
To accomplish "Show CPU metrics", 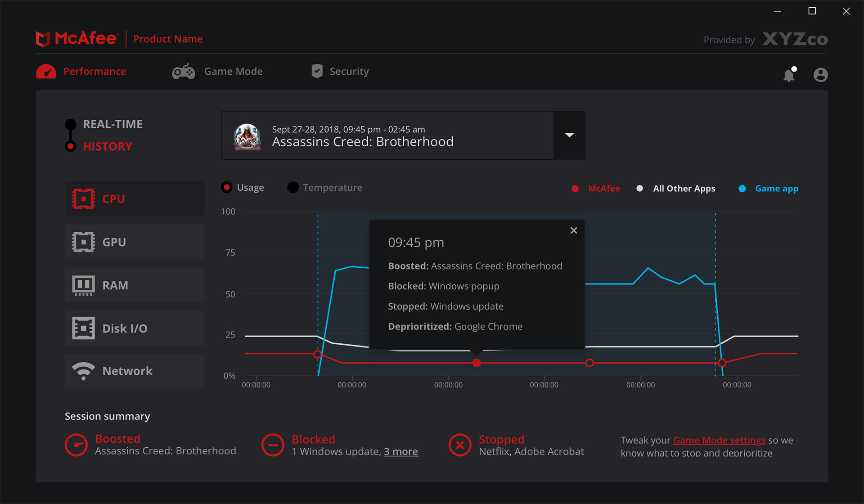I will point(135,198).
